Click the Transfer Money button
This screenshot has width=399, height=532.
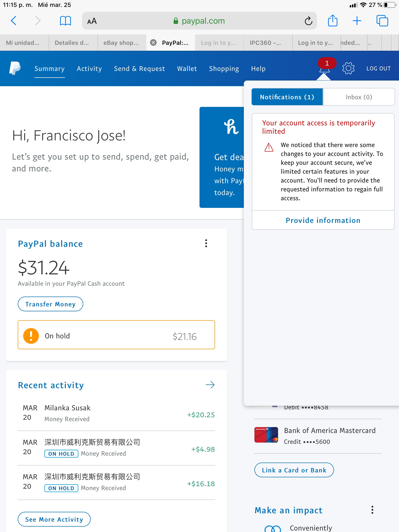coord(50,304)
